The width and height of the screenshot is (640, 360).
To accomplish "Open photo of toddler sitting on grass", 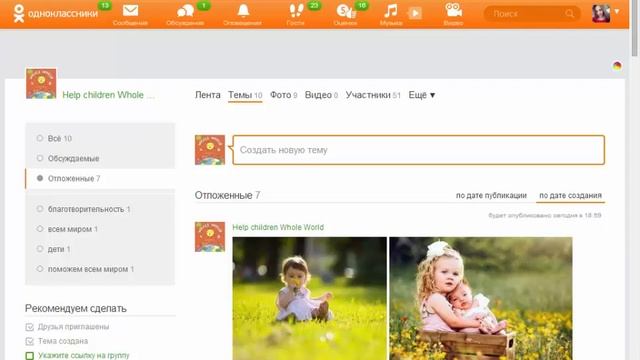I will tap(309, 298).
